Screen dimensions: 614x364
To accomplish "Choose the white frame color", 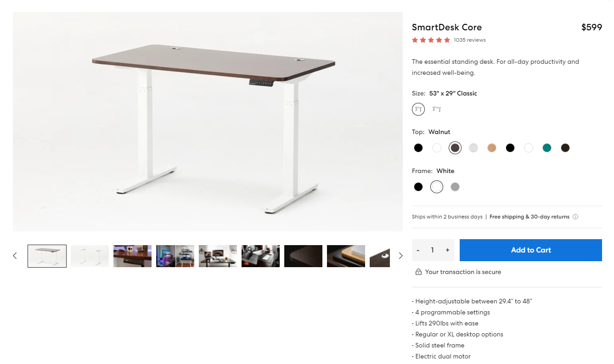I will pos(437,187).
